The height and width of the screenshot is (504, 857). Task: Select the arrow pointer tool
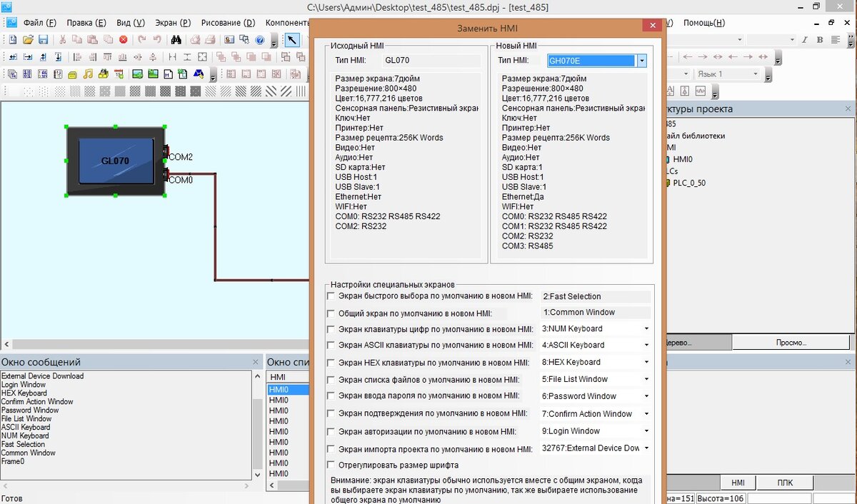pyautogui.click(x=291, y=40)
